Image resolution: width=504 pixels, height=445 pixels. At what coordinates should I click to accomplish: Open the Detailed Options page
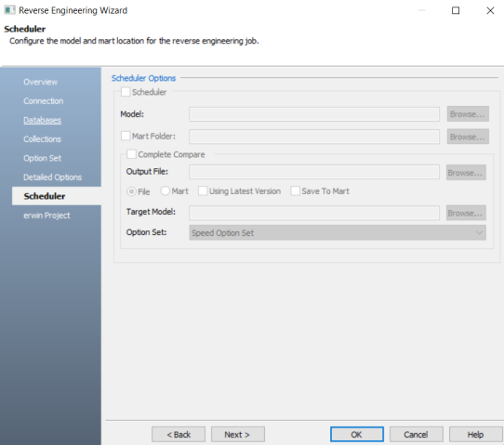[x=52, y=177]
